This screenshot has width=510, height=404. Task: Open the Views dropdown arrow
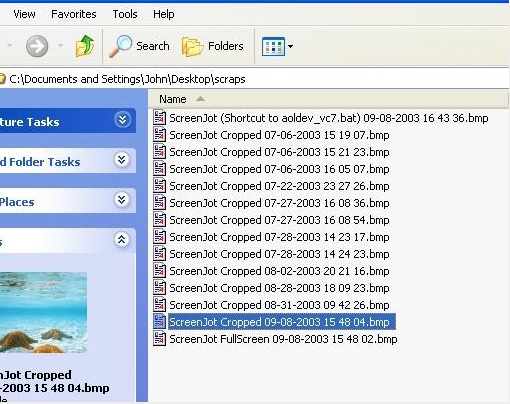[290, 47]
